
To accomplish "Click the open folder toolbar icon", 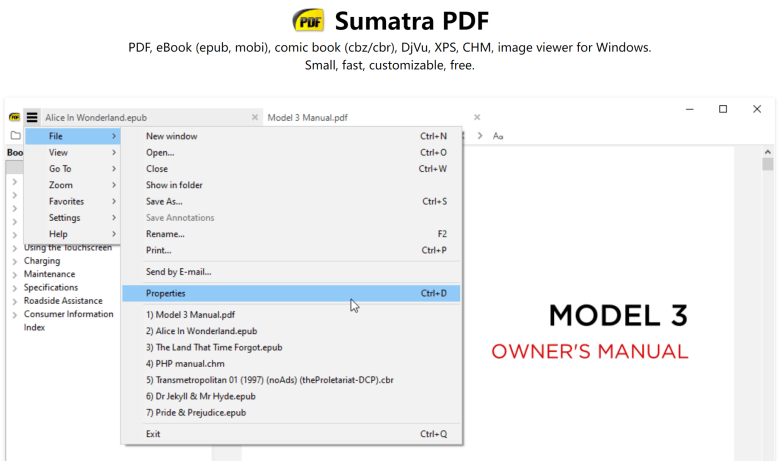I will point(16,135).
